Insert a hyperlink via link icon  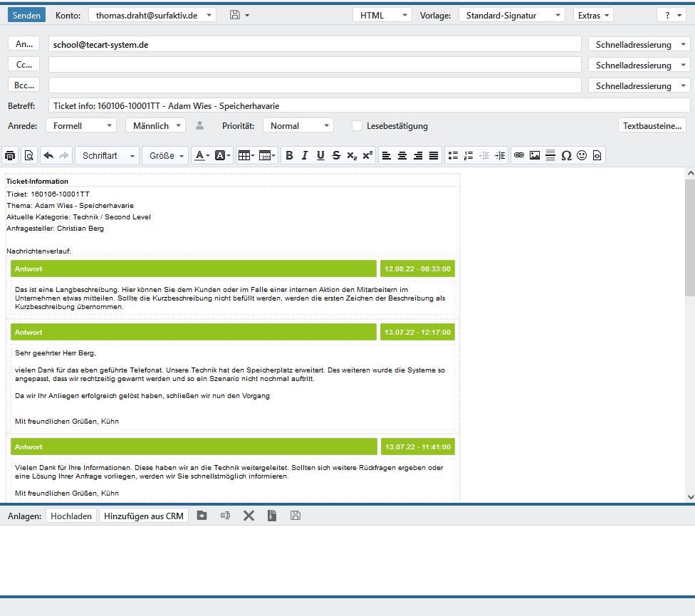point(519,155)
